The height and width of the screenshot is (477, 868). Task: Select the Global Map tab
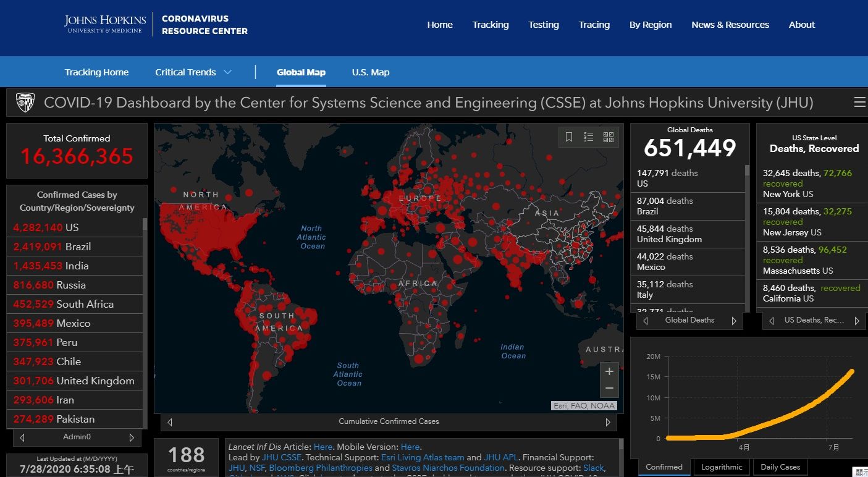tap(301, 72)
